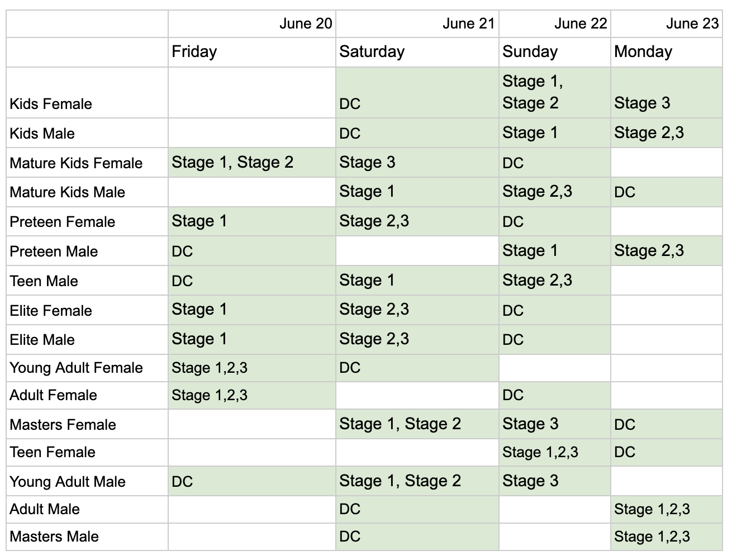The width and height of the screenshot is (732, 560).
Task: Click Adult Male Monday 'Stage 1,2,3' cell
Action: point(666,509)
